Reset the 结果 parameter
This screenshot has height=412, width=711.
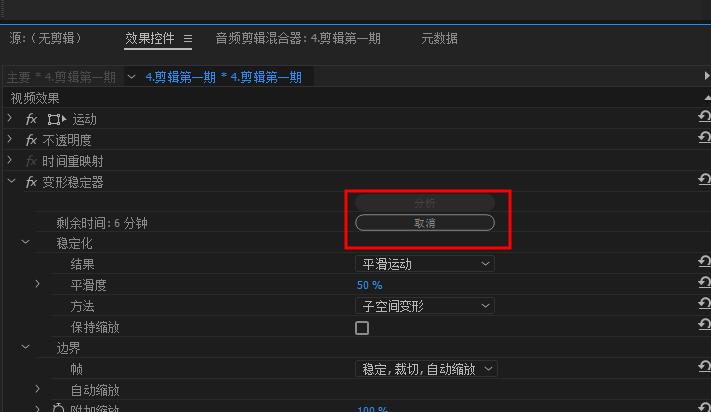click(704, 262)
